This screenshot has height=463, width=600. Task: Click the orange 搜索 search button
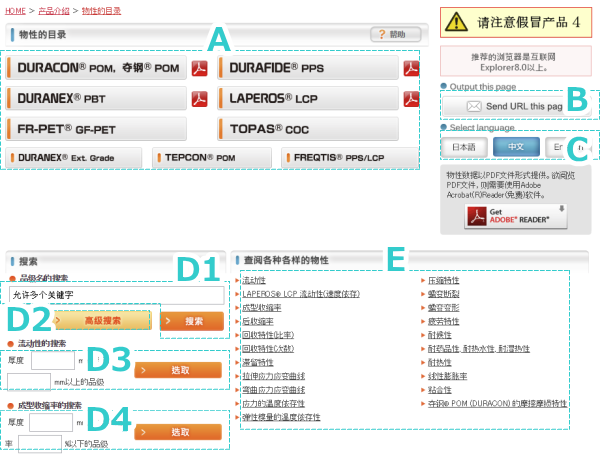click(x=192, y=321)
